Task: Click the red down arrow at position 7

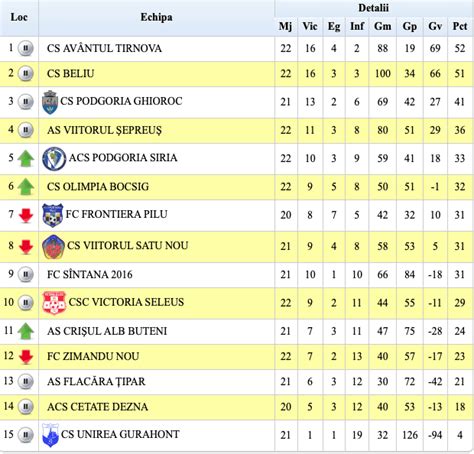Action: 26,215
